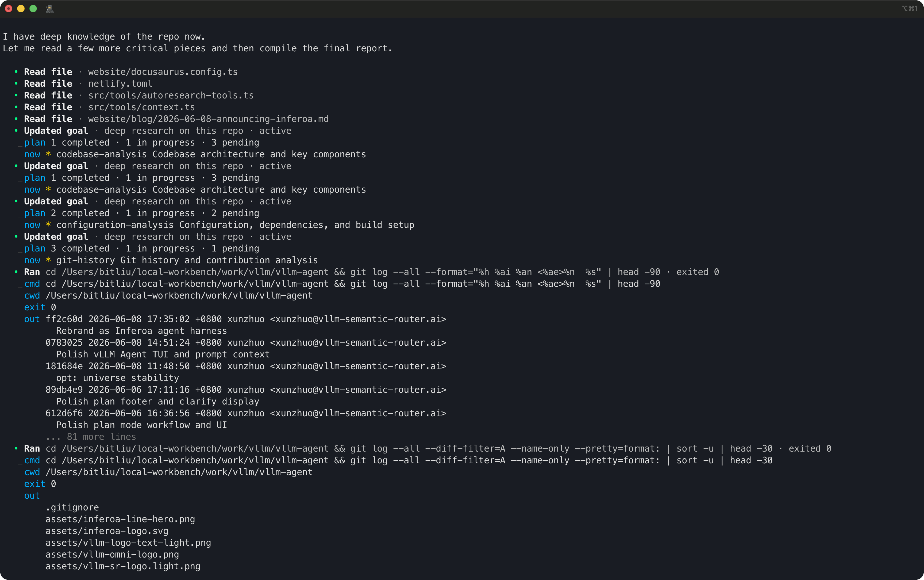
Task: Click "Polish plan footer and clarify display"
Action: click(157, 402)
